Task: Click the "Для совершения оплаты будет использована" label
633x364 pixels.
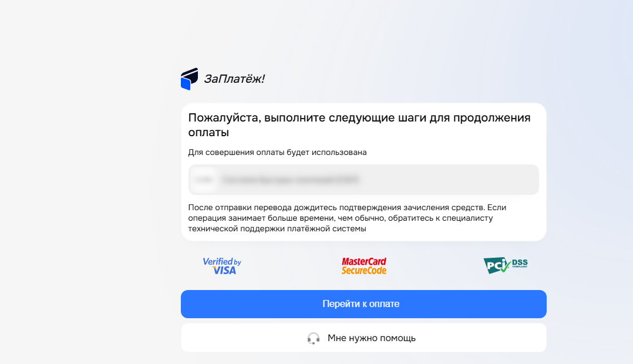Action: [x=277, y=153]
